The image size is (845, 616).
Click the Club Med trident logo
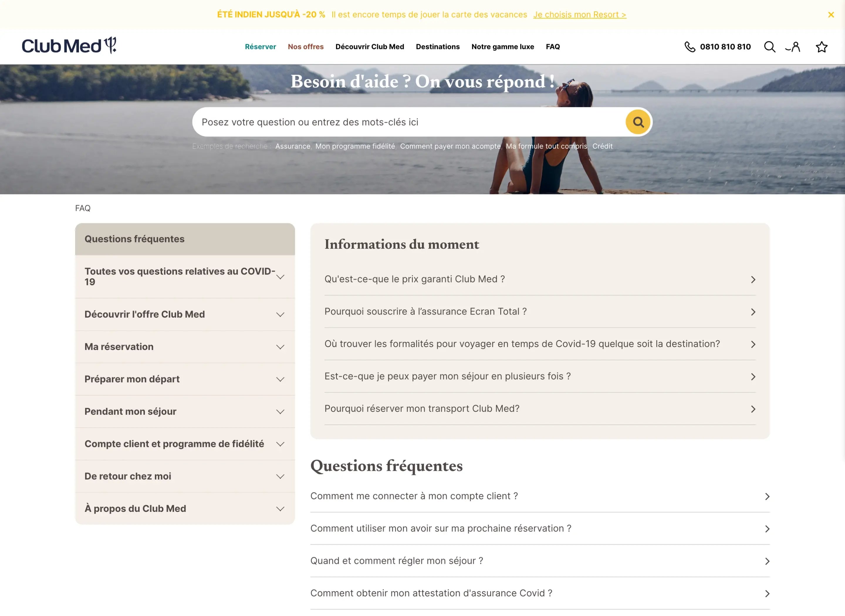coord(69,45)
